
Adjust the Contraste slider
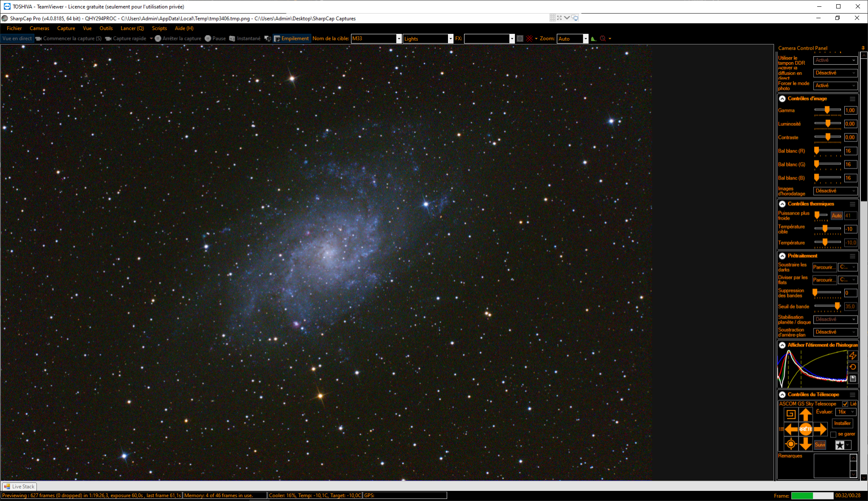pos(827,138)
